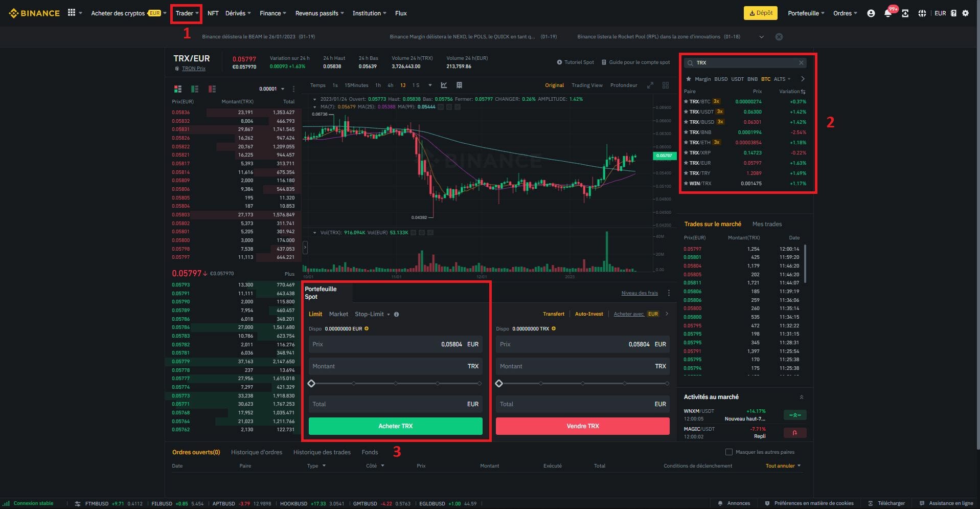This screenshot has width=980, height=509.
Task: Open order book precision 0.00001 dropdown
Action: (272, 89)
